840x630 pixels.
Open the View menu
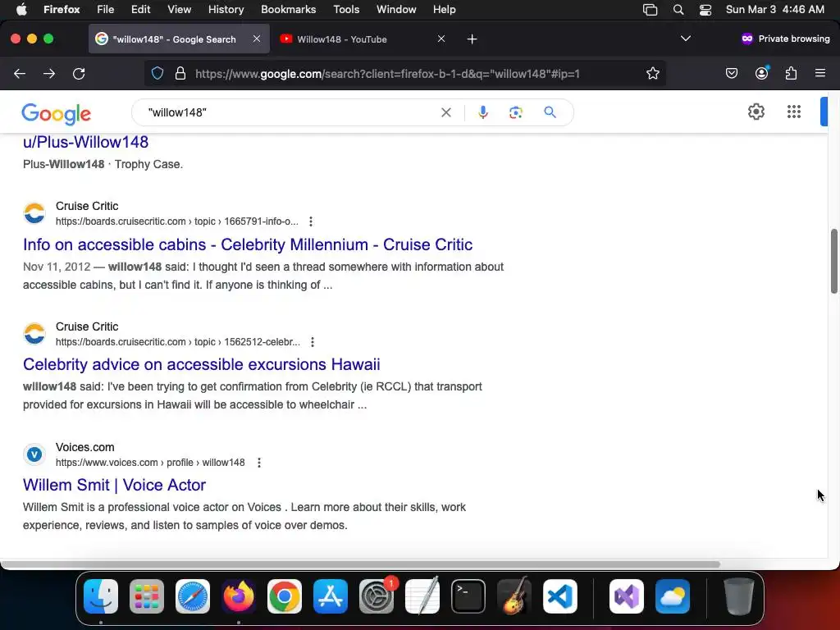coord(179,9)
